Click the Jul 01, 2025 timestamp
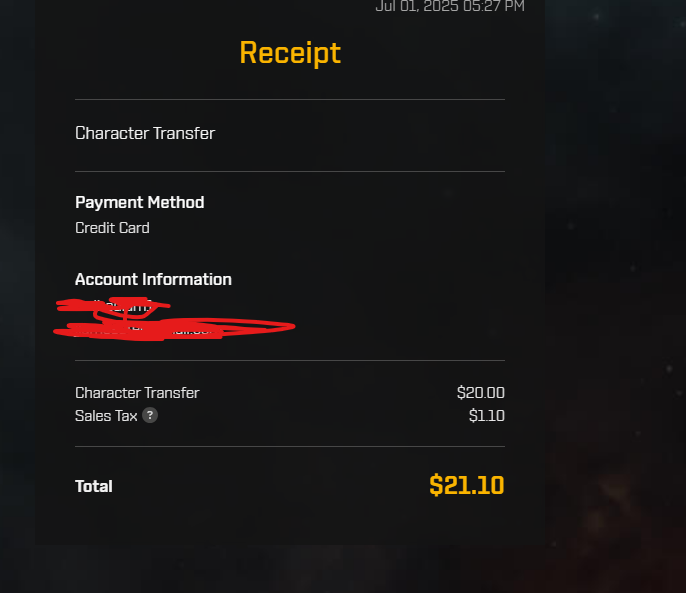This screenshot has height=593, width=686. 450,6
